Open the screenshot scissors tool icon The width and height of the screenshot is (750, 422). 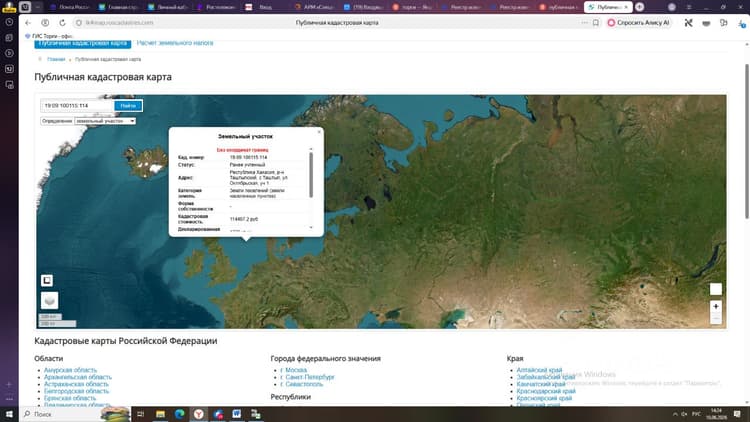688,22
